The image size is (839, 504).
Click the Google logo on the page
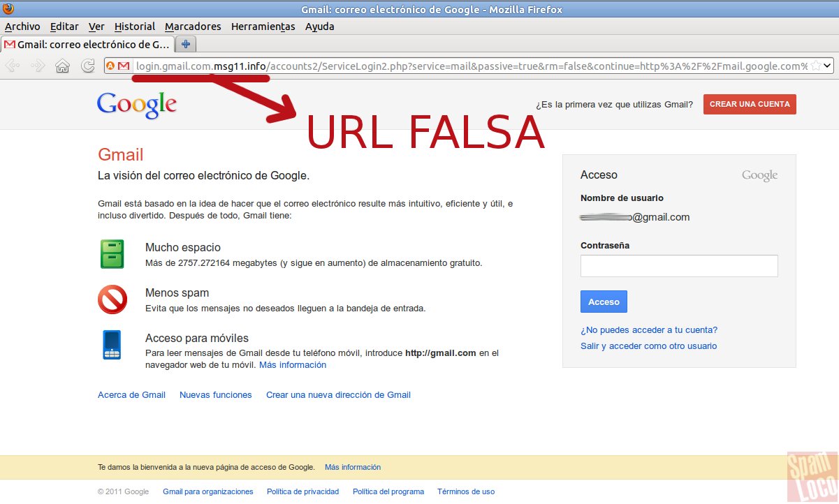pos(137,104)
